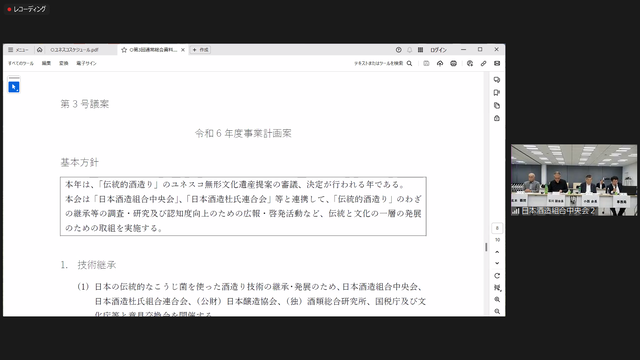This screenshot has width=640, height=360.
Task: Click the send by email envelope icon
Action: pos(497,63)
